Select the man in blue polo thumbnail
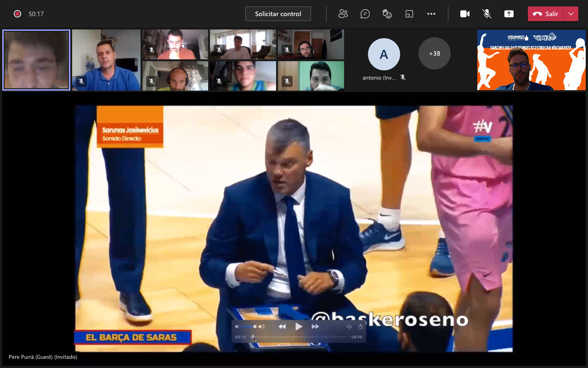588x368 pixels. (x=106, y=60)
